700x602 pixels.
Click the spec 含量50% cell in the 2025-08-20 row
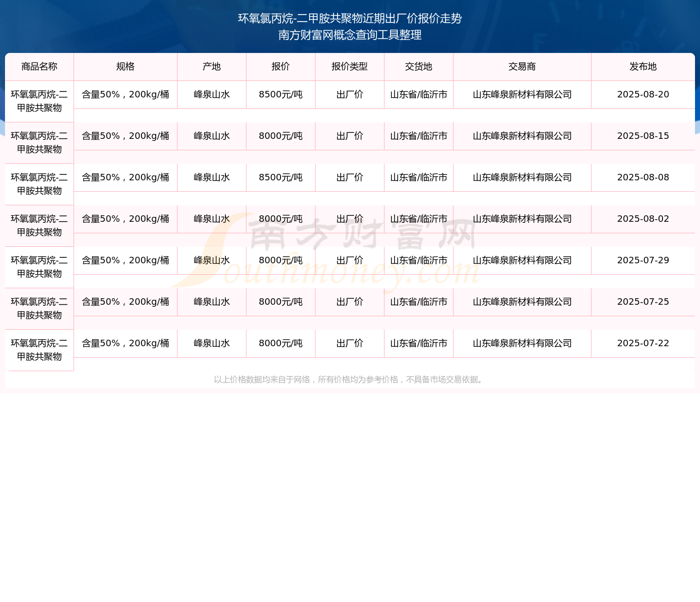[x=125, y=95]
